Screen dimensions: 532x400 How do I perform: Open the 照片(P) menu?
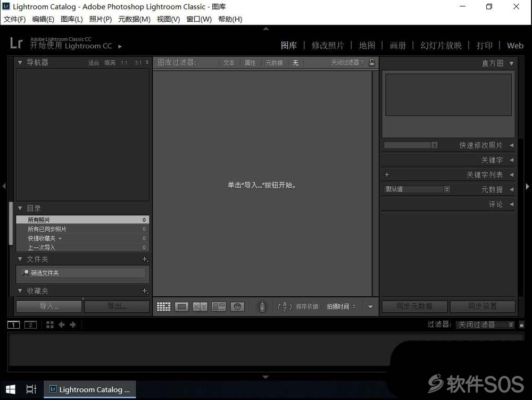[x=101, y=19]
